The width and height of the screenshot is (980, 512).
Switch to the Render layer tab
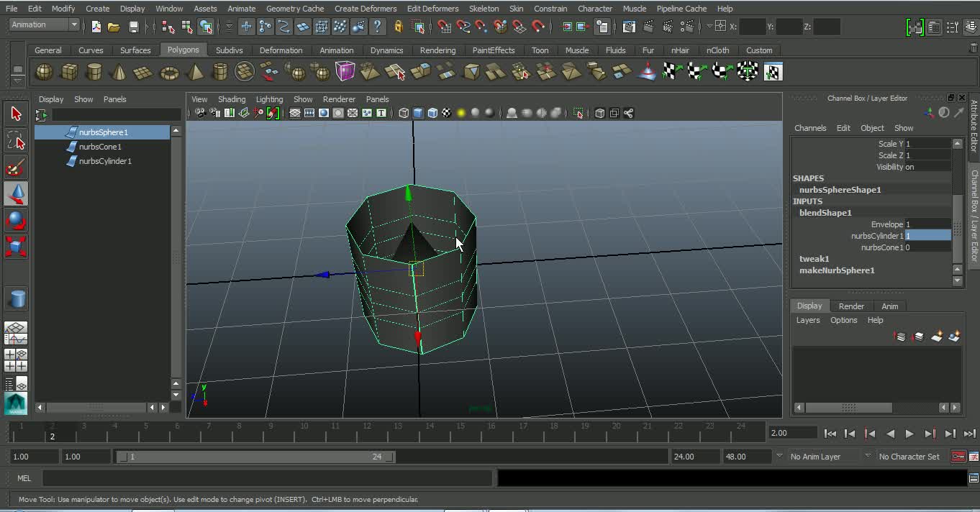pos(851,306)
